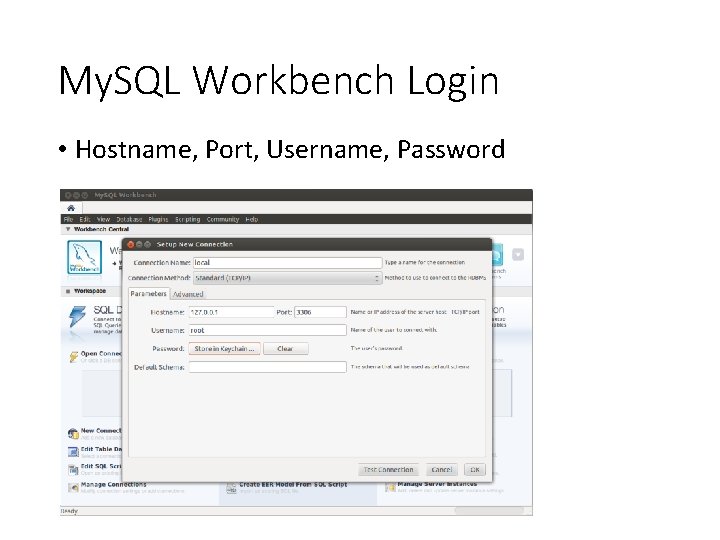Toggle the Workspace section expander
Viewport: 720px width, 540px height.
click(68, 291)
